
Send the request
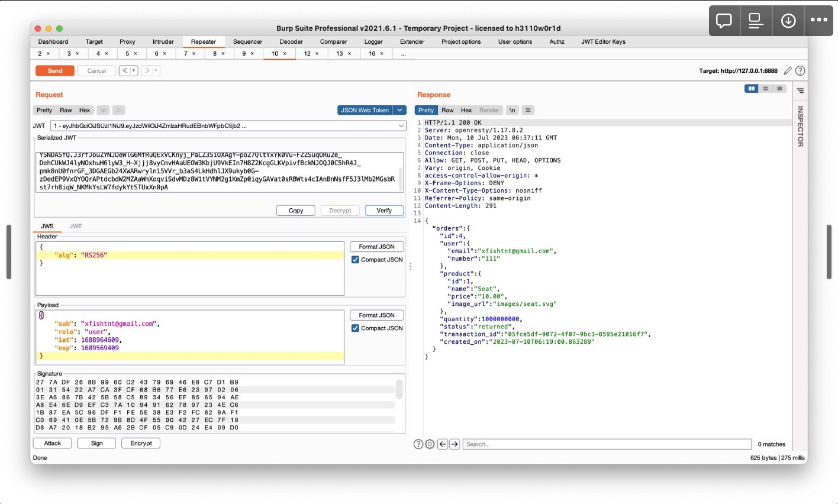(55, 71)
